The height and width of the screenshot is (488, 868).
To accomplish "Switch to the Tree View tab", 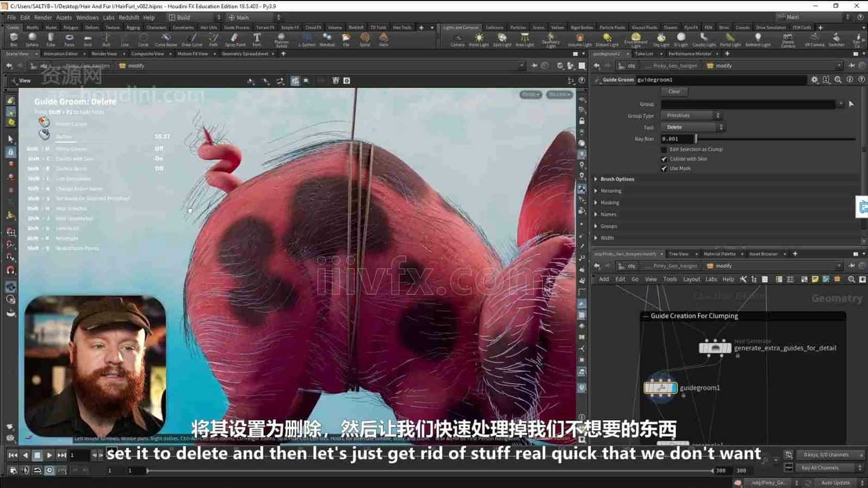I will (x=678, y=254).
